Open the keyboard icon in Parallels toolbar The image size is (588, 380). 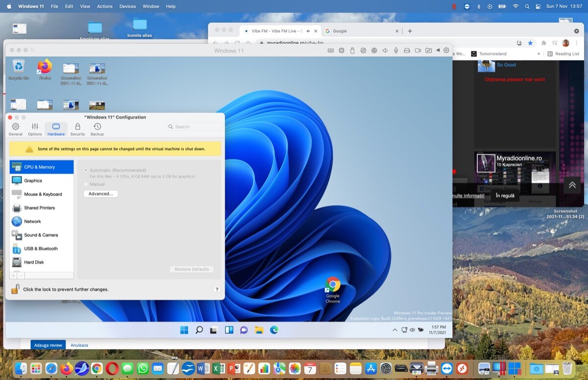(331, 51)
